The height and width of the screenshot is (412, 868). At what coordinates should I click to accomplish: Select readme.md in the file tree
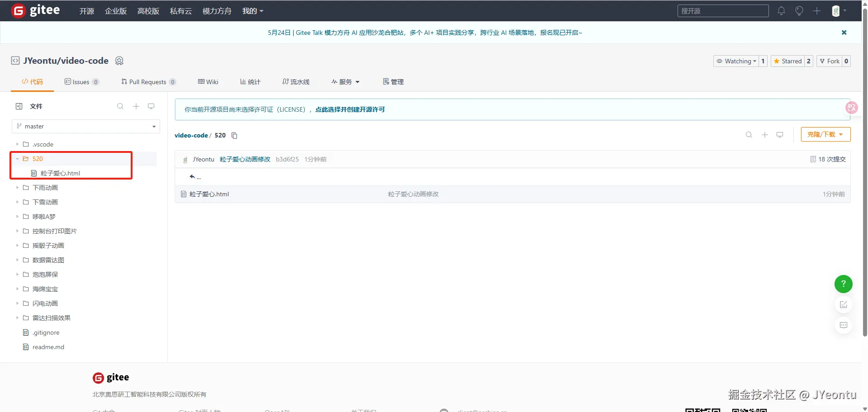48,347
